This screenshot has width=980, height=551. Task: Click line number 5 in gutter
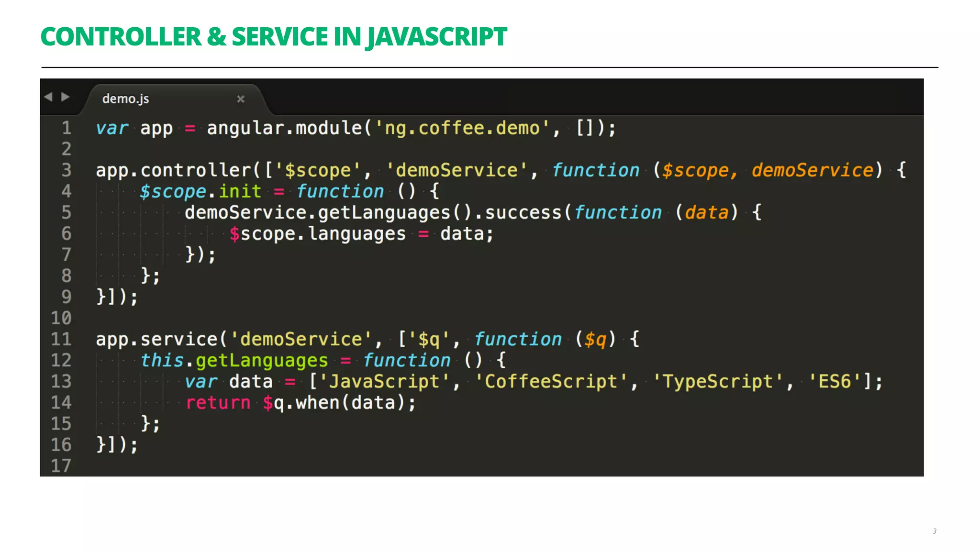pos(67,212)
